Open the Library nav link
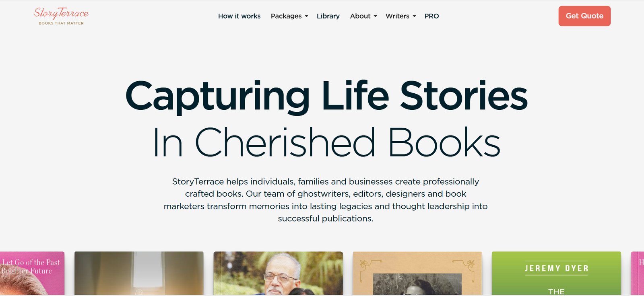The image size is (644, 296). [x=328, y=16]
